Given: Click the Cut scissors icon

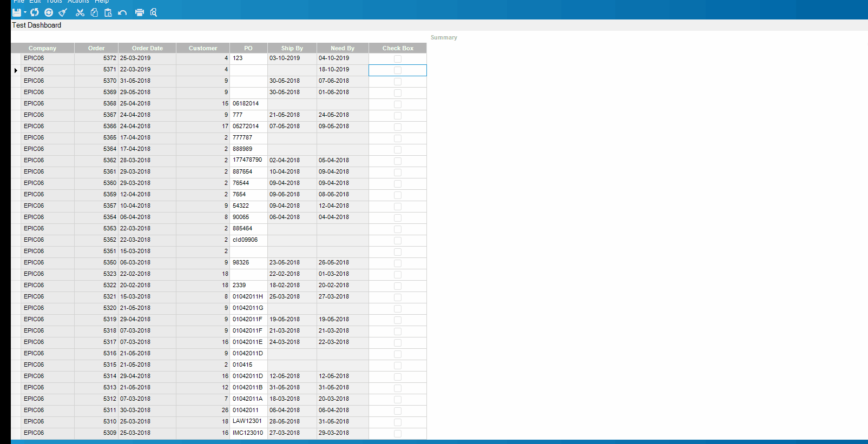Looking at the screenshot, I should [x=80, y=12].
